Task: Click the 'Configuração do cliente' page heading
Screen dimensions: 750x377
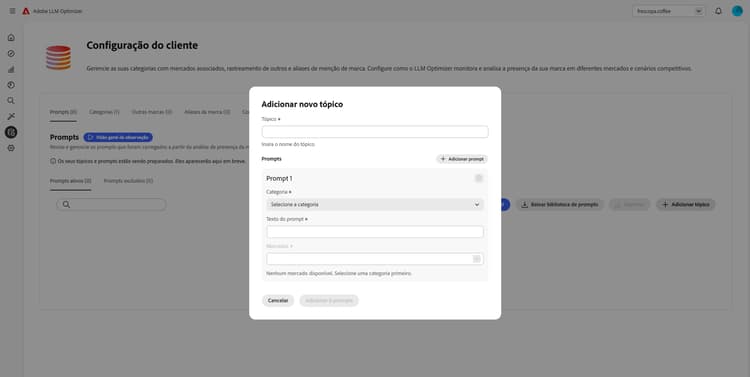Action: [142, 45]
